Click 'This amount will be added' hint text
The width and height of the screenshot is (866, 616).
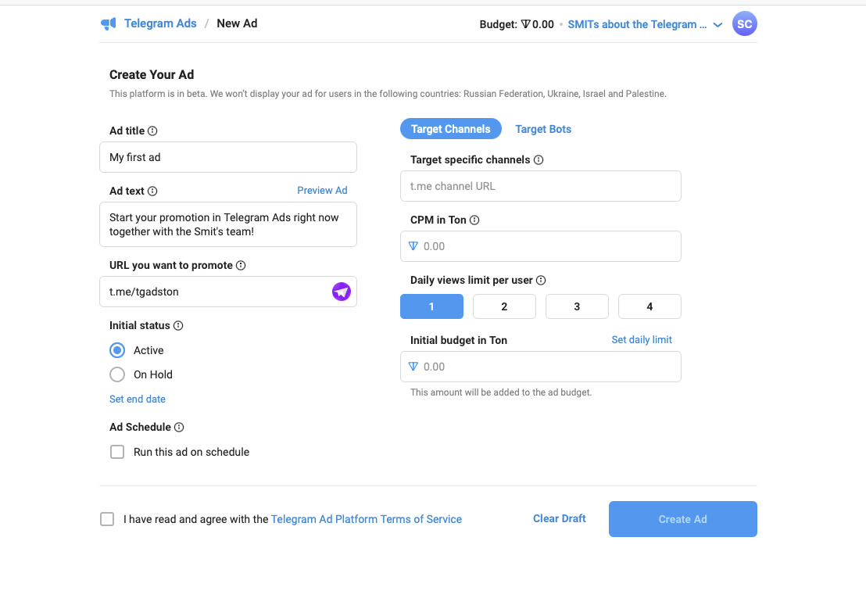501,392
